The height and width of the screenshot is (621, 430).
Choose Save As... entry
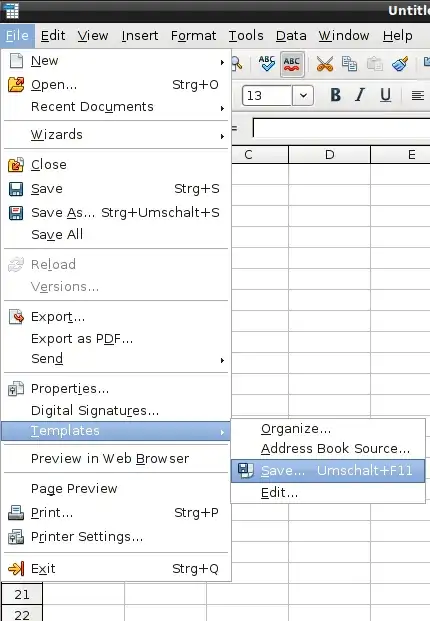(x=116, y=213)
